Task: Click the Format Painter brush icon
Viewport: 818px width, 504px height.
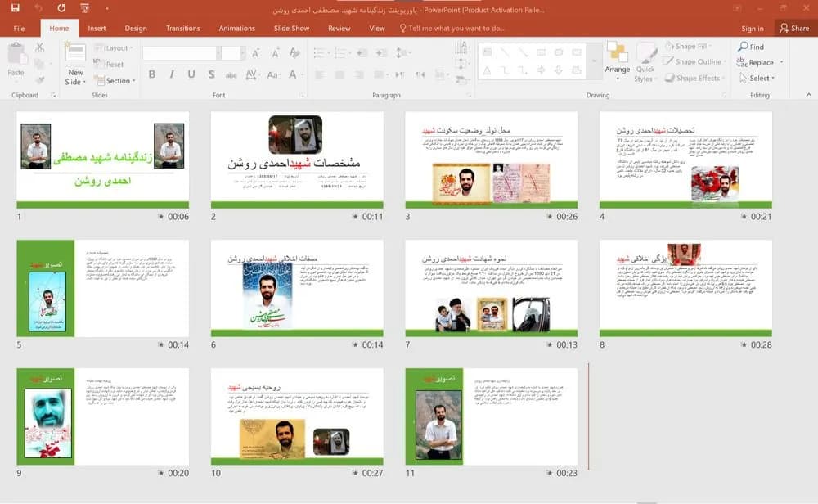Action: point(39,80)
